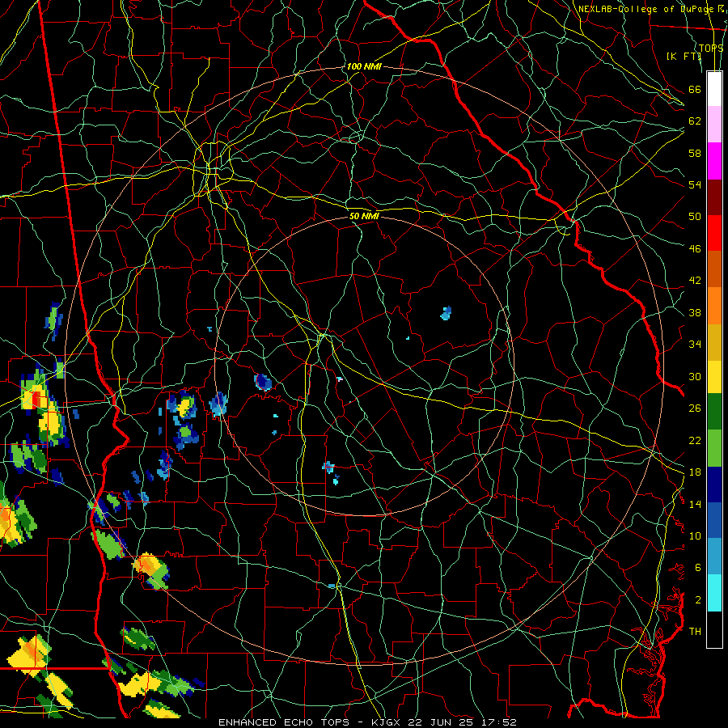
Task: Click the 42 legend value
Action: [x=695, y=280]
